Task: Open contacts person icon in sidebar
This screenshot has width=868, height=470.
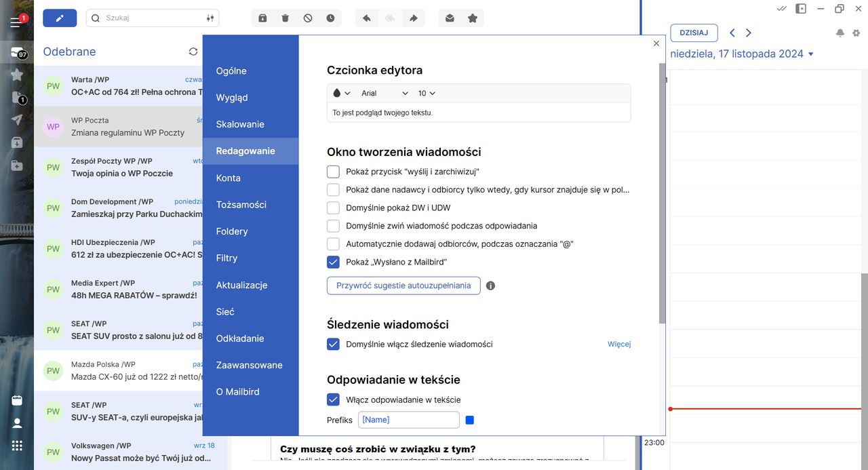Action: pyautogui.click(x=17, y=423)
